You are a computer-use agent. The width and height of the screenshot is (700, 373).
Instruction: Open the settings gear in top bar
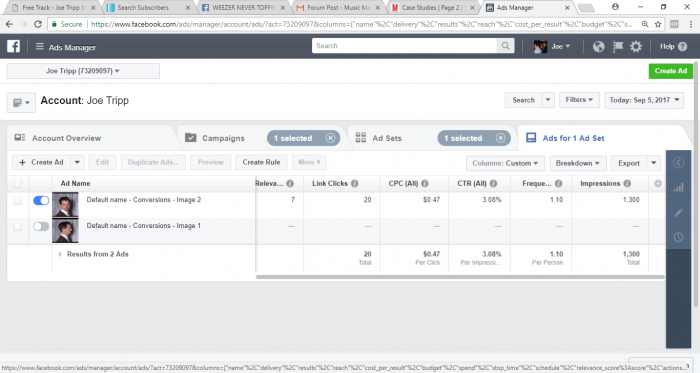[x=636, y=46]
